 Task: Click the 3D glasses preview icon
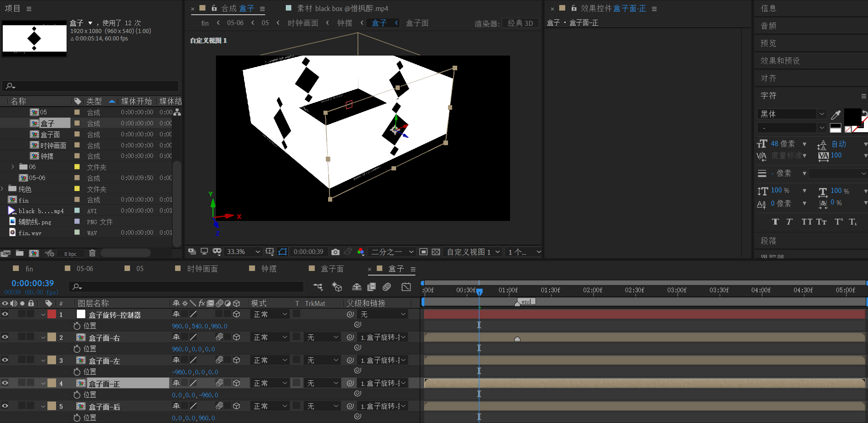tap(217, 252)
